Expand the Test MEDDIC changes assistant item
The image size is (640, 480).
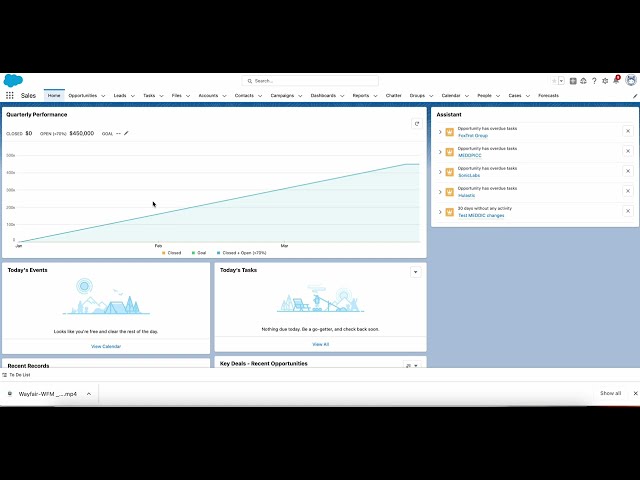pos(440,212)
